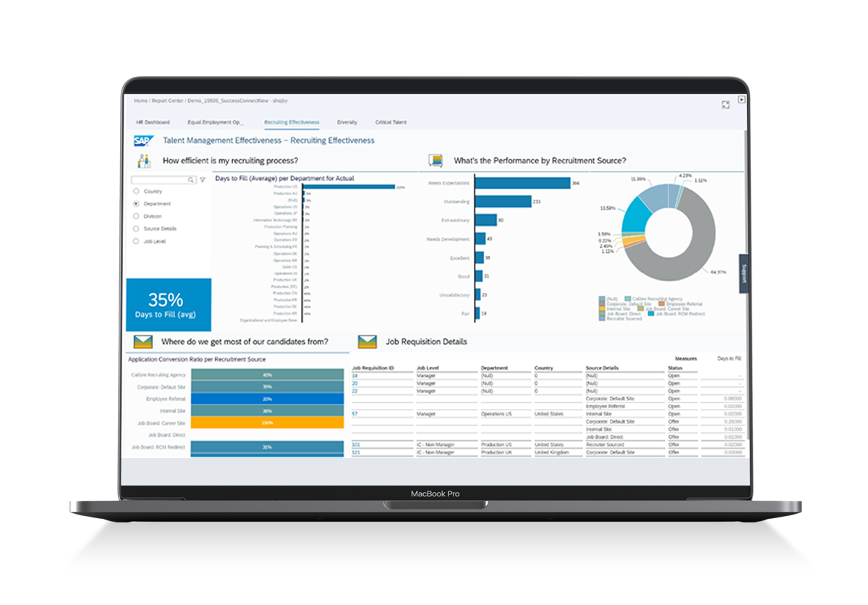The image size is (868, 605).
Task: Open the filter funnel icon beside the search box
Action: [x=202, y=179]
